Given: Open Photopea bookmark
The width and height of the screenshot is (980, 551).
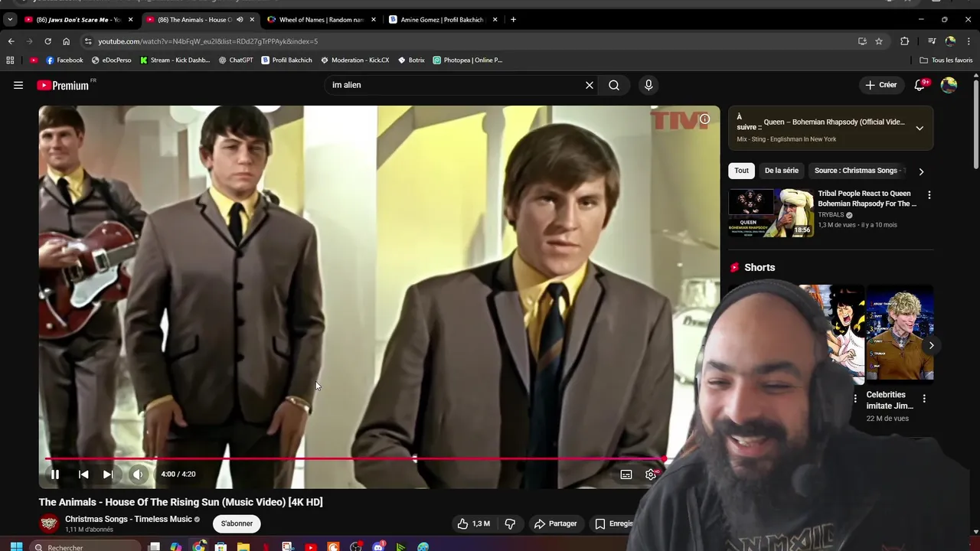Looking at the screenshot, I should tap(468, 60).
